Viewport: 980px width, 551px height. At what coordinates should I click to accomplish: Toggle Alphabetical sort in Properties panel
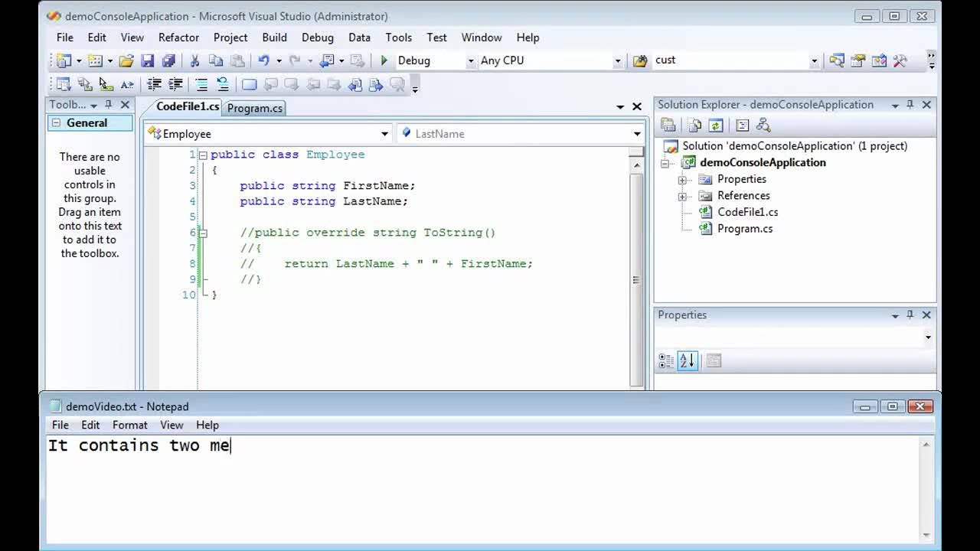pos(687,360)
